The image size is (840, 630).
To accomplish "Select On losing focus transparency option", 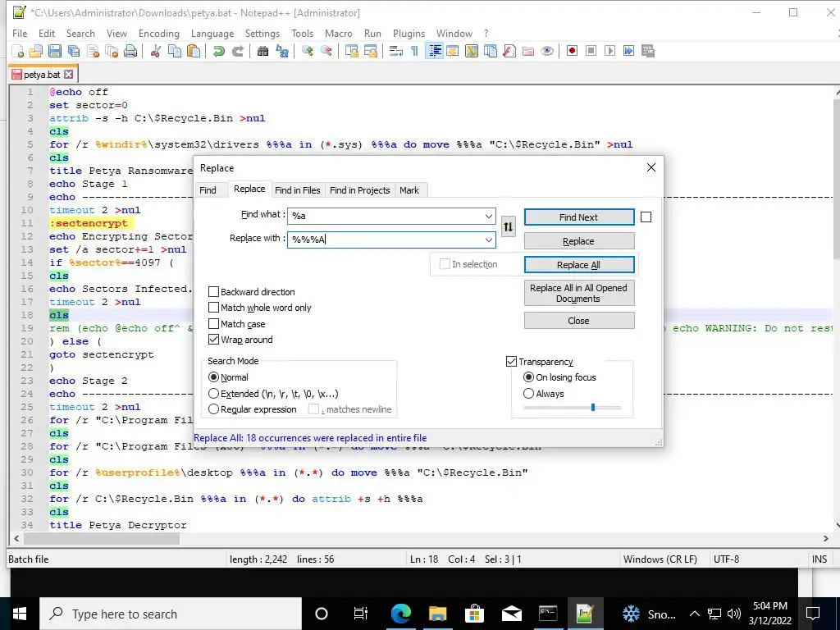I will coord(529,377).
